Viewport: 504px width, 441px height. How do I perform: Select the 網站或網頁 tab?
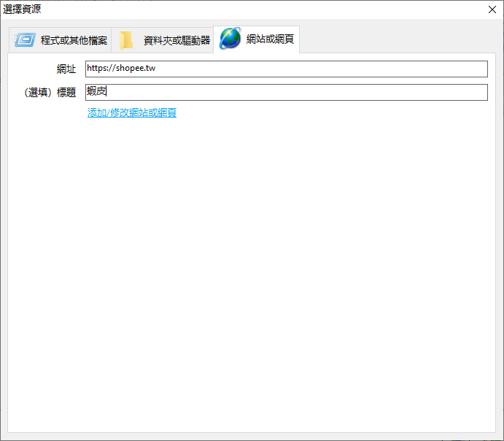point(257,39)
